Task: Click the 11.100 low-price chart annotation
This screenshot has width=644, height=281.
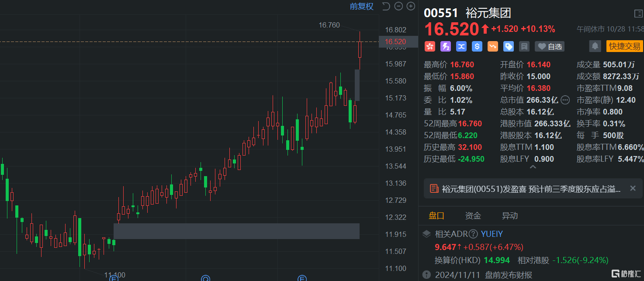Action: pyautogui.click(x=115, y=275)
